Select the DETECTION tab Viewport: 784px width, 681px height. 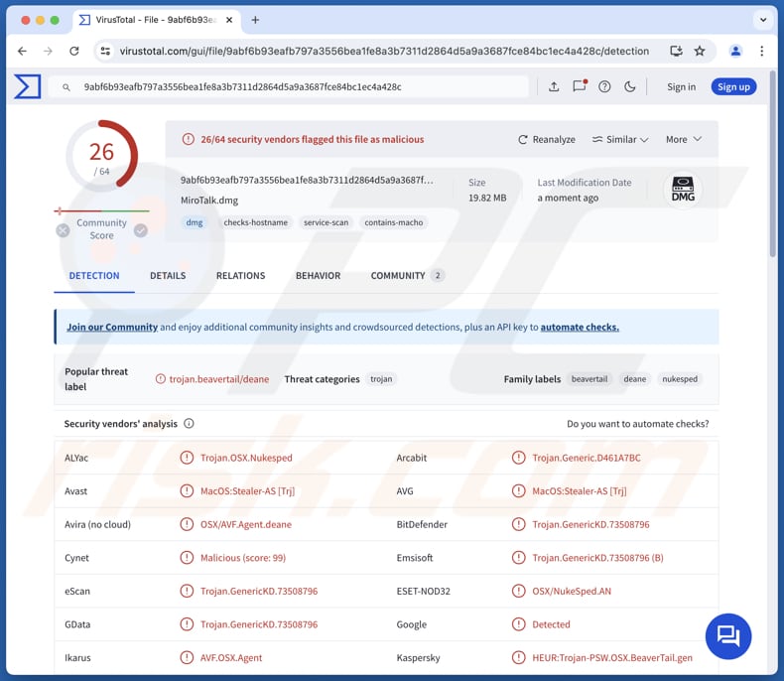pos(94,276)
